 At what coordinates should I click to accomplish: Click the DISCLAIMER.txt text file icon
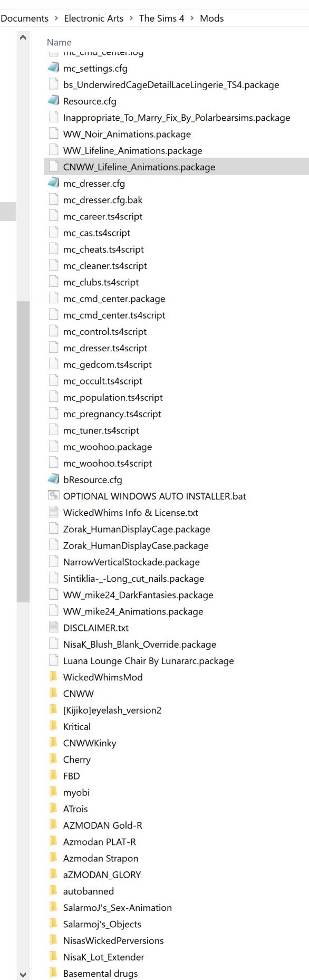[x=53, y=628]
